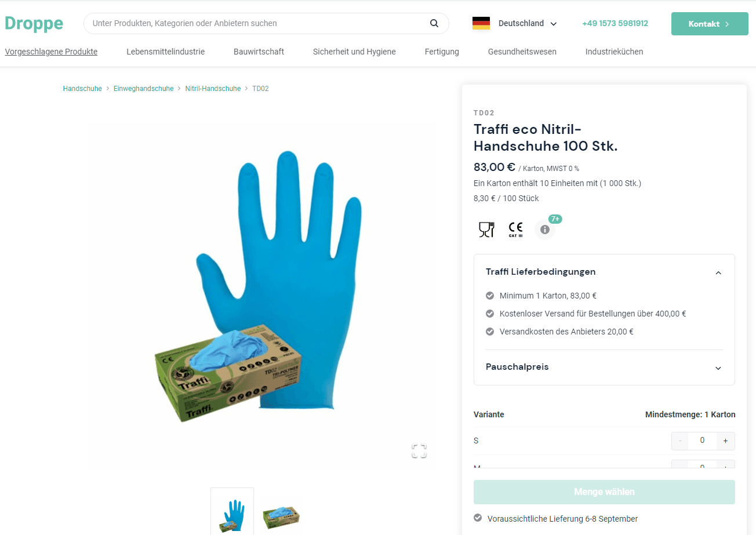Click the search magnifier icon
The image size is (756, 535).
434,24
